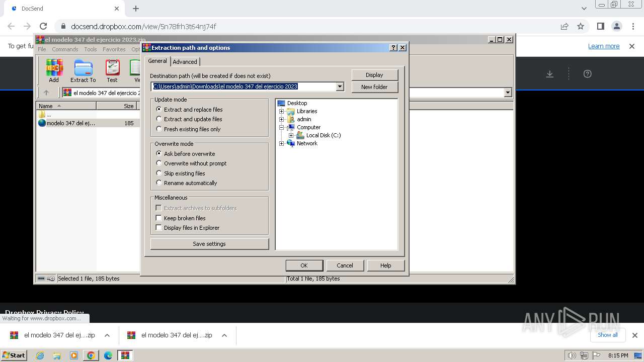Click the New folder button
Image resolution: width=644 pixels, height=362 pixels.
click(x=374, y=87)
